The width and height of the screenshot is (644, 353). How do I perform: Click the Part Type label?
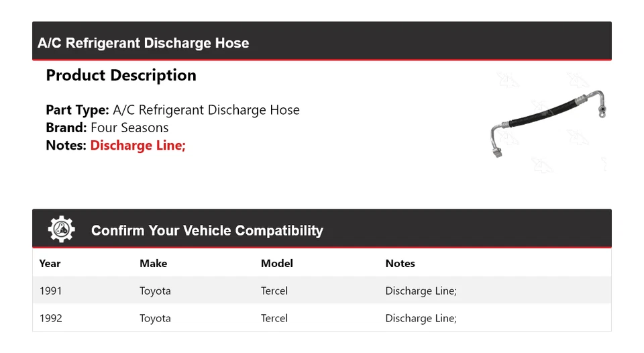tap(77, 110)
